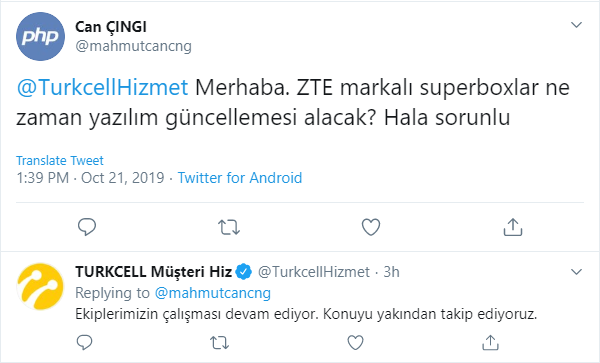Select the TURKCELL Müşteri Hiz account name

tap(153, 272)
